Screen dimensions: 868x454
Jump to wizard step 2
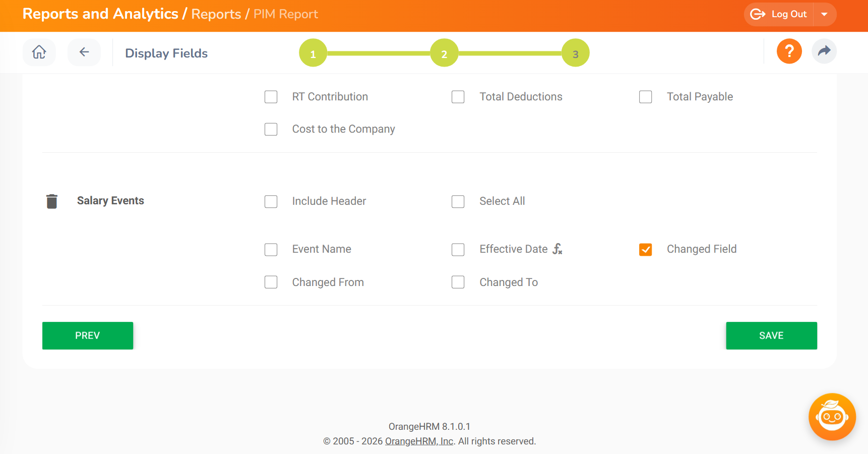[444, 53]
